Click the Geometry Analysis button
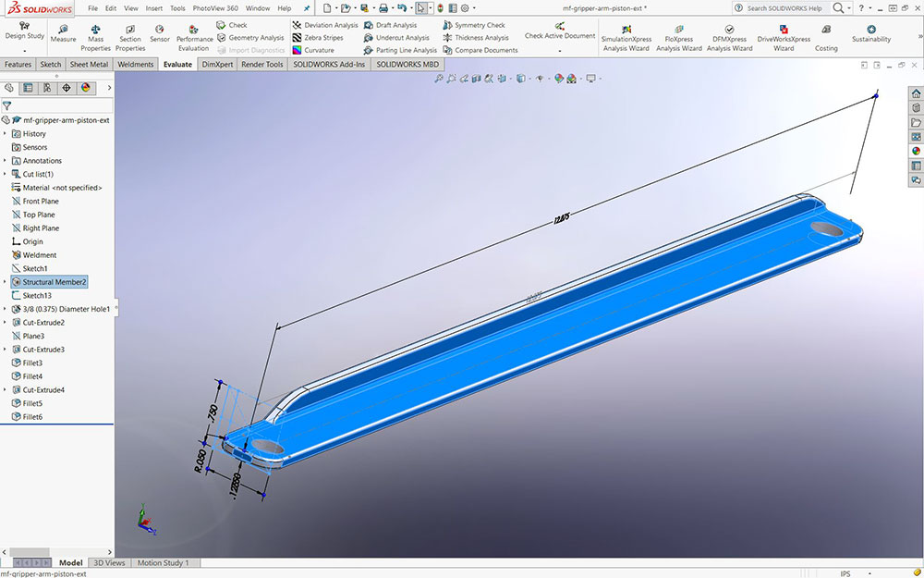924x578 pixels. (x=249, y=38)
